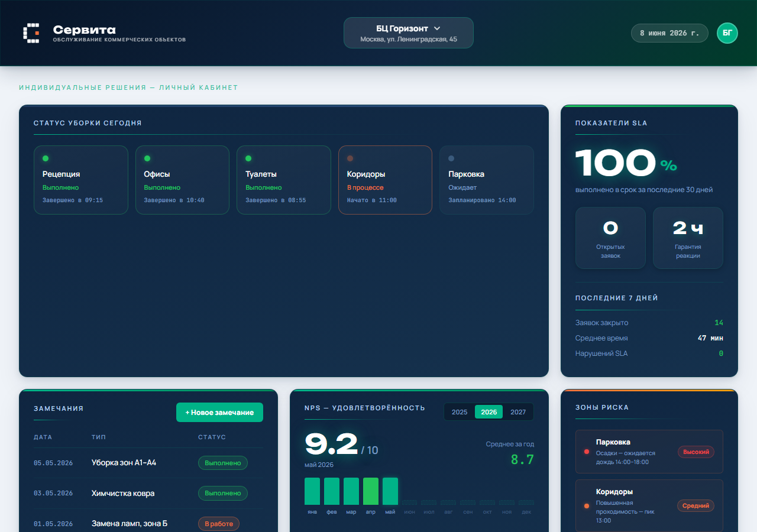Click the chevron next to БЦ Горизонт
757x532 pixels.
(x=437, y=28)
